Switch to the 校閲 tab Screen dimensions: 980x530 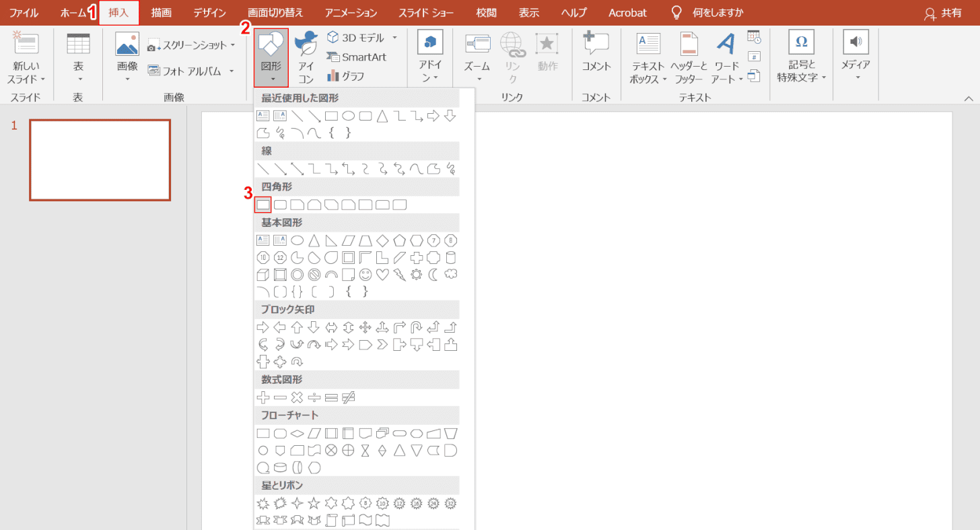tap(485, 13)
